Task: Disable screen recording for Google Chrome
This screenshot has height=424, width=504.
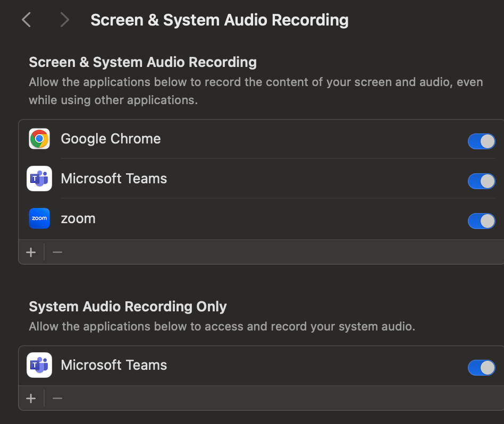Action: click(x=482, y=141)
